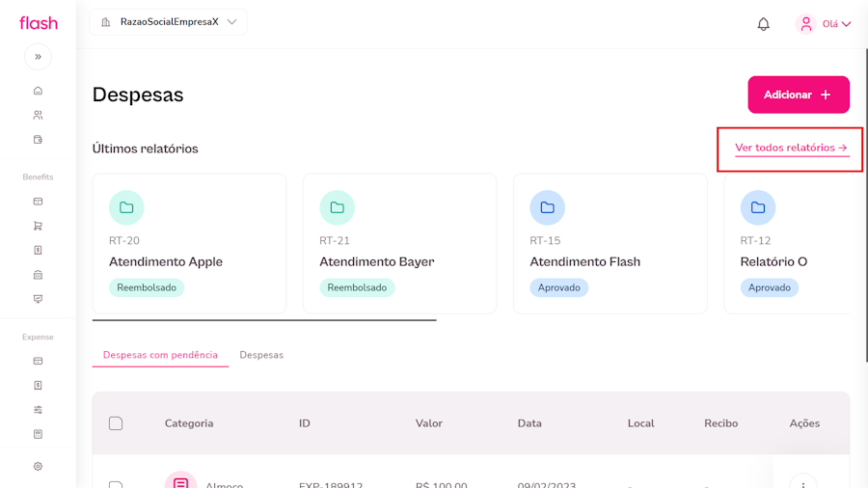
Task: Go to the Home icon in sidebar
Action: tap(38, 91)
